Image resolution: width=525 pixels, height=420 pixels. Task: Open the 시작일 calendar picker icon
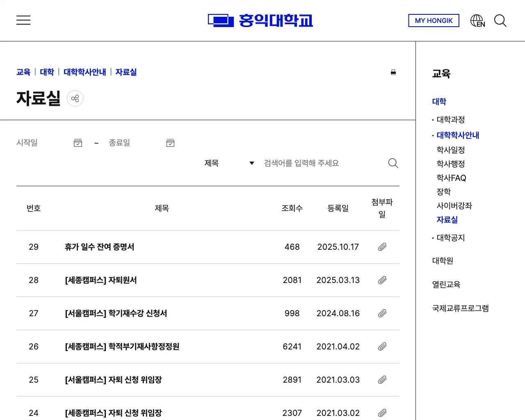pyautogui.click(x=78, y=142)
